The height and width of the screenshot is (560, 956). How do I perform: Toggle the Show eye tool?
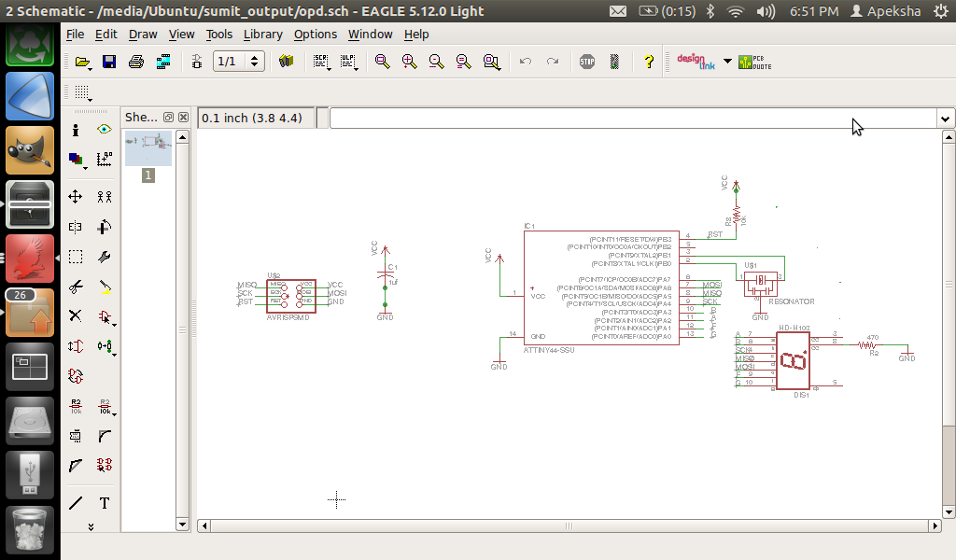pos(105,130)
